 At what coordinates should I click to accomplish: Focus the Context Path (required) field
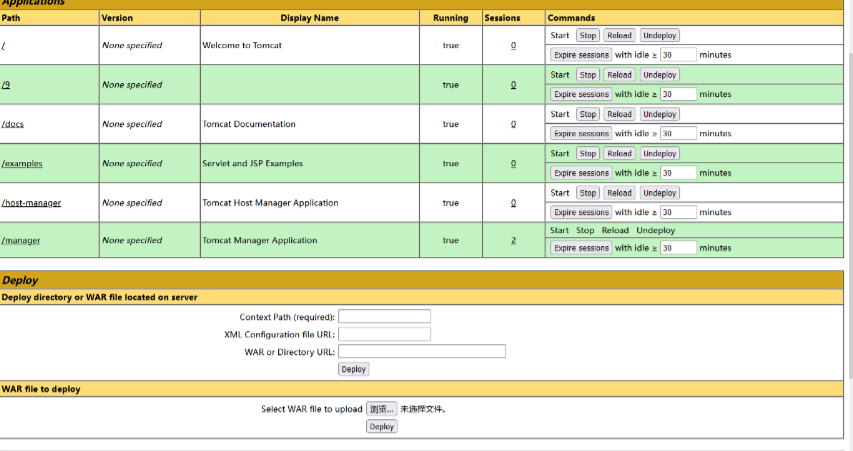[x=385, y=317]
